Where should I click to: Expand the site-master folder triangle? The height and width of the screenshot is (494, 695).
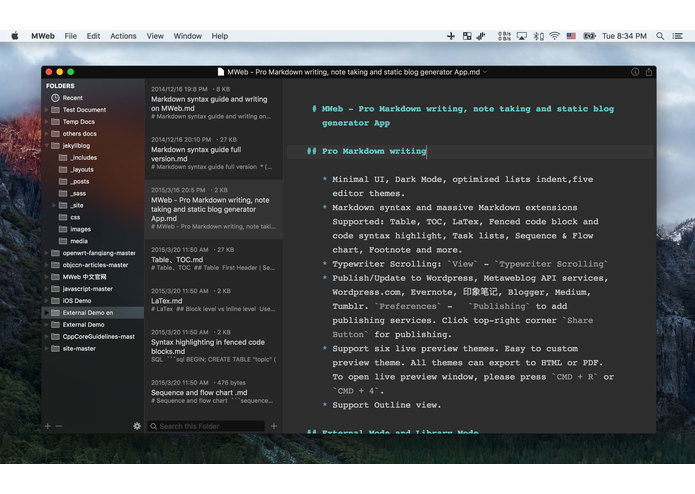(47, 349)
